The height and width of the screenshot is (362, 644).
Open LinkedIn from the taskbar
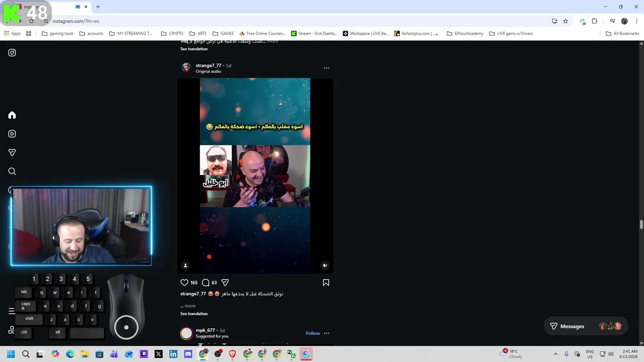pyautogui.click(x=173, y=354)
